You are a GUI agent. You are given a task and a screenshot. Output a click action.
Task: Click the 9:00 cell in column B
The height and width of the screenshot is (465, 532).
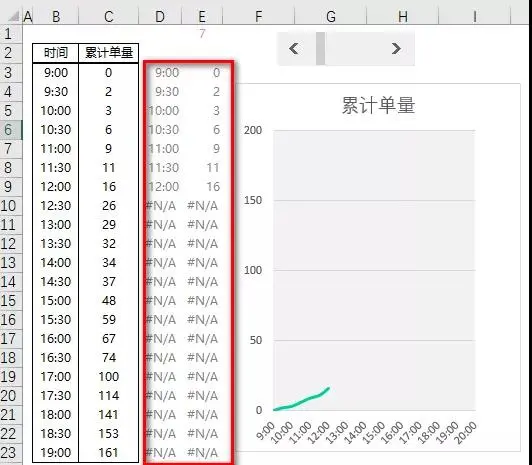coord(56,73)
